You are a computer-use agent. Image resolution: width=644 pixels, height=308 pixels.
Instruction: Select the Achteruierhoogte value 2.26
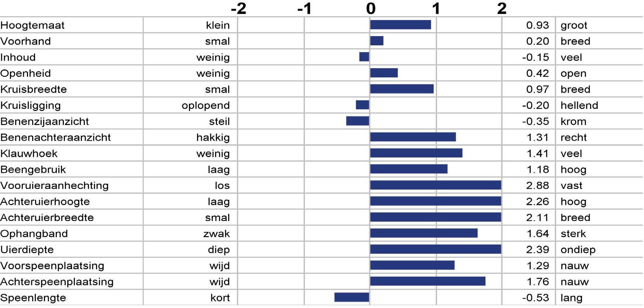[537, 201]
